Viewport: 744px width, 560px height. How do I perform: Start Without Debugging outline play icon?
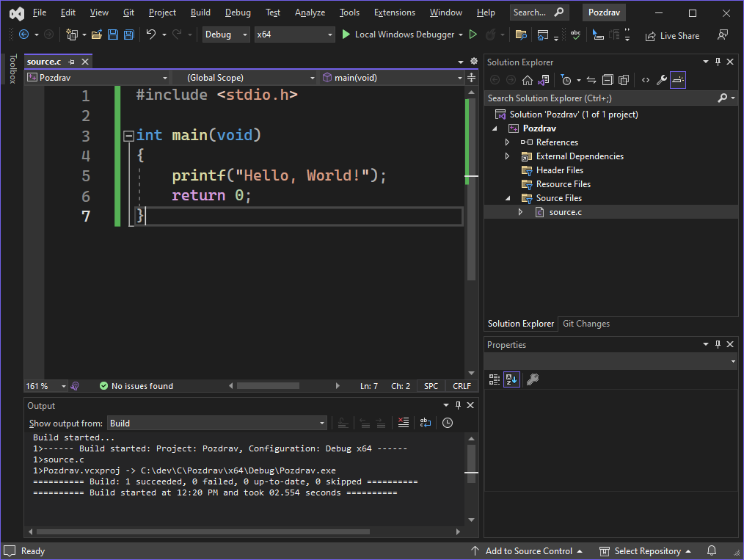coord(473,34)
